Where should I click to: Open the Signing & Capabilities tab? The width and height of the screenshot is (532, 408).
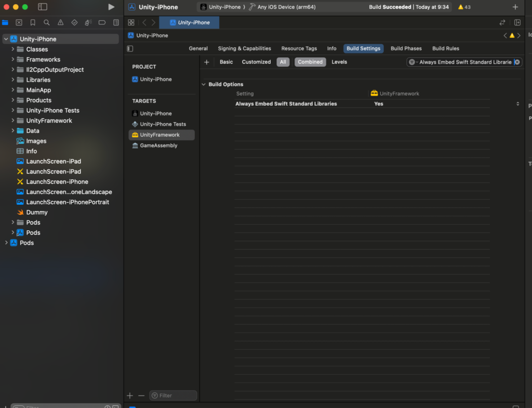244,48
